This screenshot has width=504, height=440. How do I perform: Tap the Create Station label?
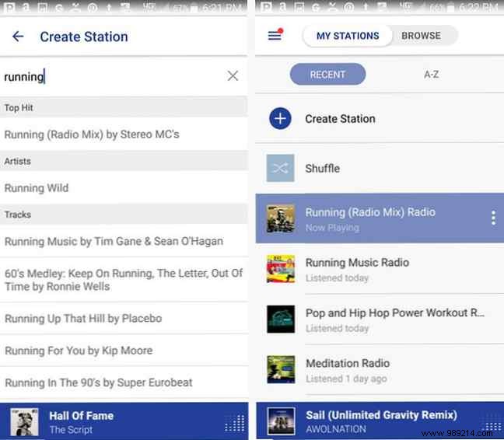click(340, 119)
